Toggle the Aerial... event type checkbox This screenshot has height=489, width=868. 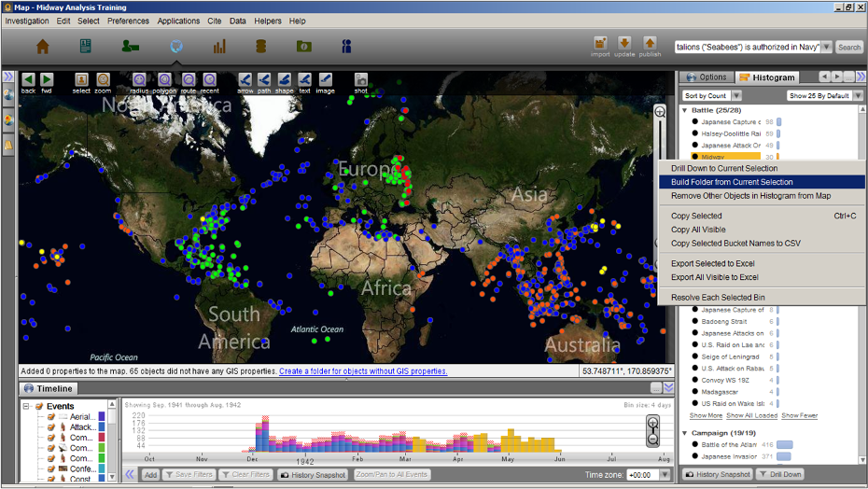[51, 416]
